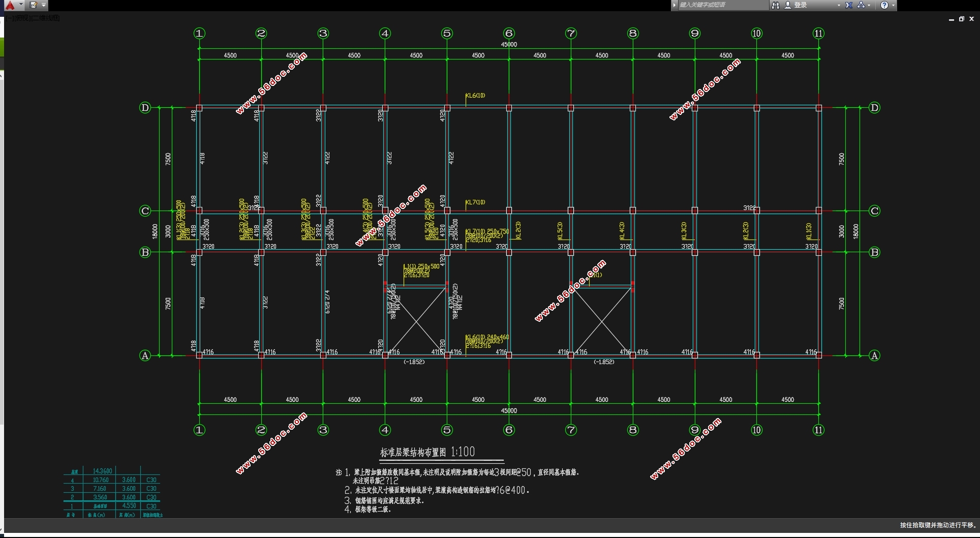Expand the Autodesk 360 dropdown arrow
Screen dimensions: 980x538
(x=869, y=5)
